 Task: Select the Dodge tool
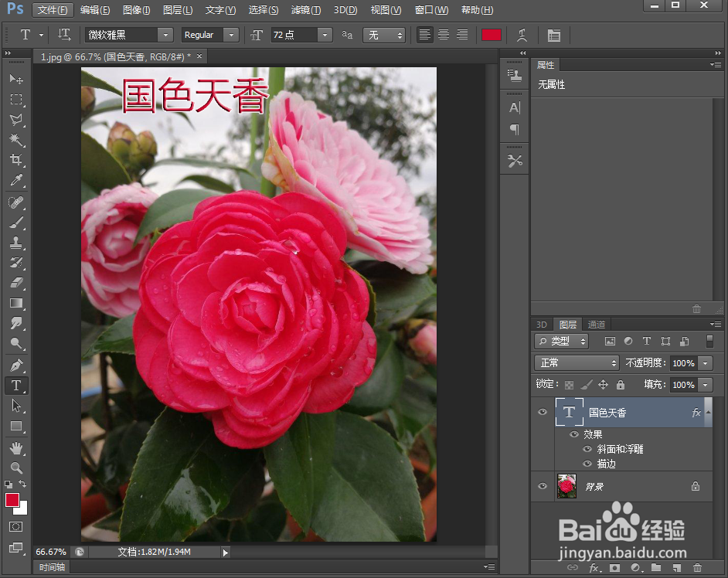[16, 344]
